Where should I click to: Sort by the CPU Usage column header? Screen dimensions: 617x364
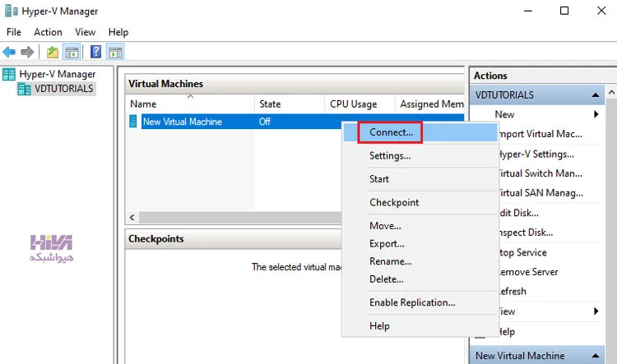(x=360, y=104)
